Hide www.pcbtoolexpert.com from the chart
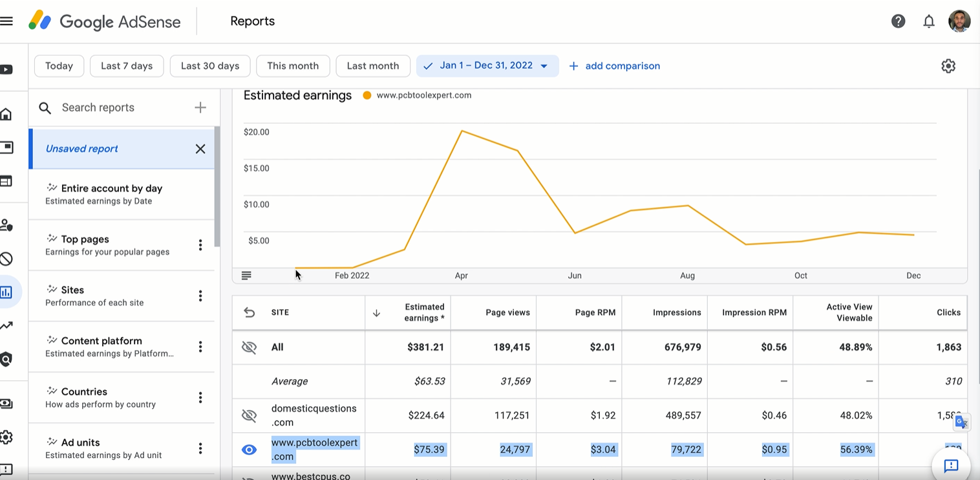This screenshot has height=480, width=980. 249,450
